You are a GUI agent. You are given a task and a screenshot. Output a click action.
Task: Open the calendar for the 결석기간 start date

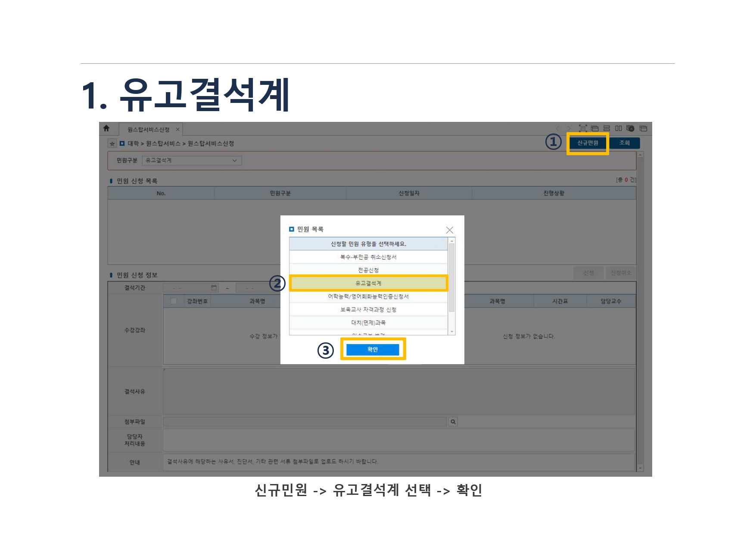point(214,288)
